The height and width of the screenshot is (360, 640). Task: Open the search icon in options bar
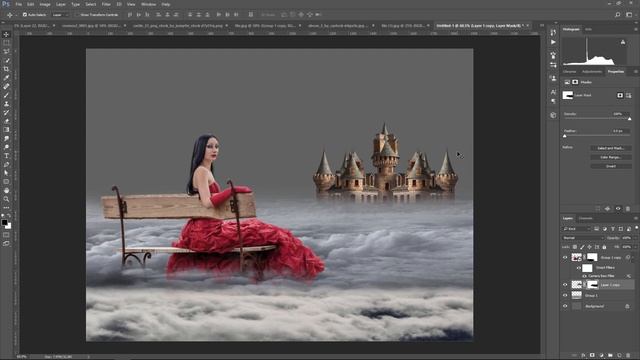coord(618,15)
